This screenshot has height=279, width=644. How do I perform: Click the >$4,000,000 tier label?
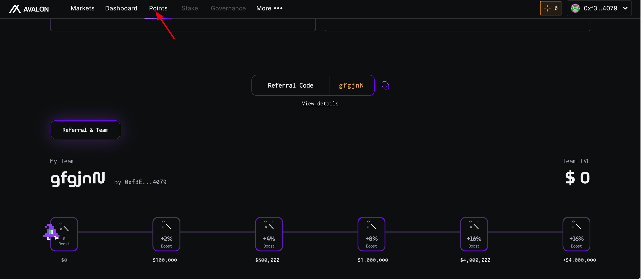tap(579, 260)
